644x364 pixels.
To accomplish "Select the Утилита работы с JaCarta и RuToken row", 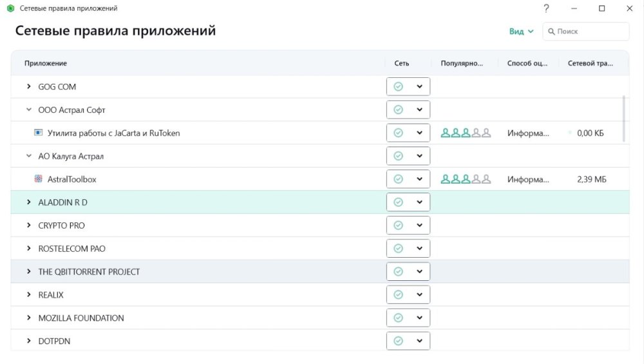I will (320, 133).
